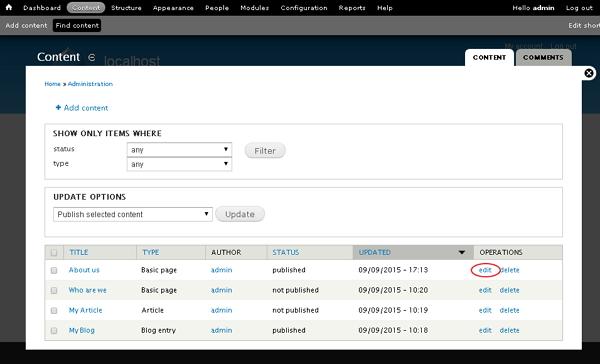Open the status filter dropdown
The width and height of the screenshot is (600, 364).
(179, 150)
